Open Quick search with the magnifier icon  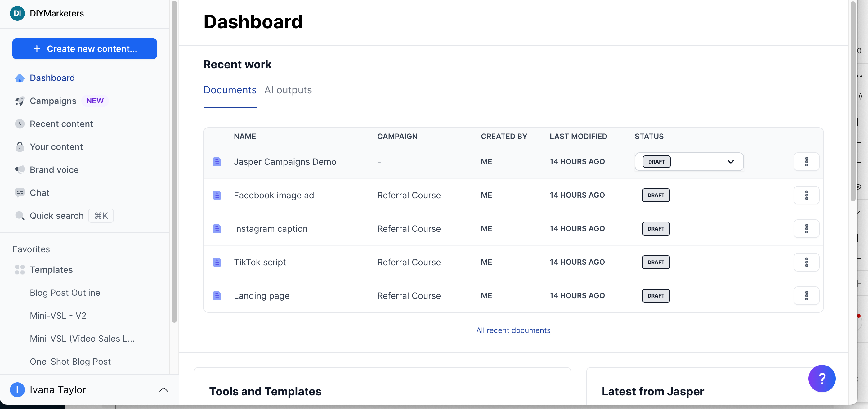pyautogui.click(x=20, y=215)
